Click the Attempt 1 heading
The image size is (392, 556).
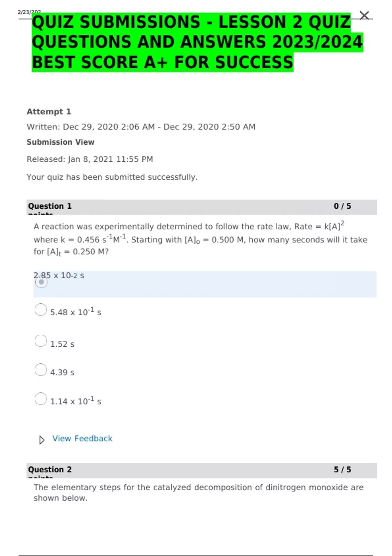49,112
